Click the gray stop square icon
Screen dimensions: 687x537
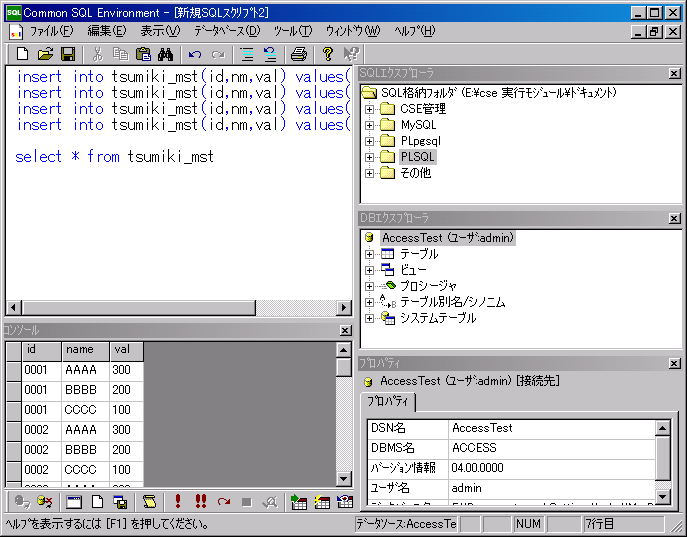(x=247, y=502)
